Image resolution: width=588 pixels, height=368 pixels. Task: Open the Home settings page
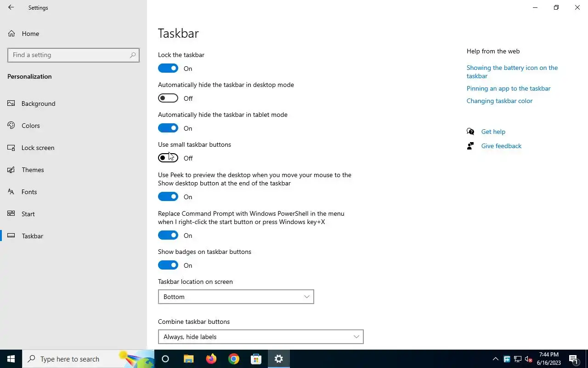73,34
